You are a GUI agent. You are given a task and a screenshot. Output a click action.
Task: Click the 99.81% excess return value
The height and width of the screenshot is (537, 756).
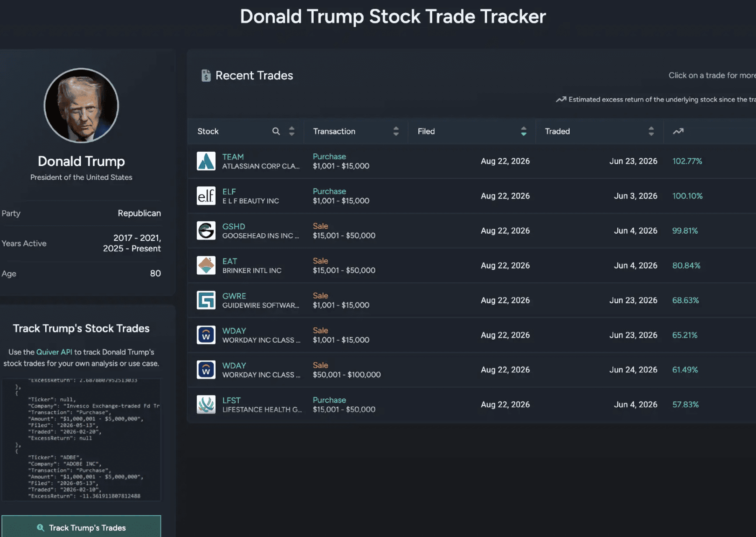click(685, 231)
